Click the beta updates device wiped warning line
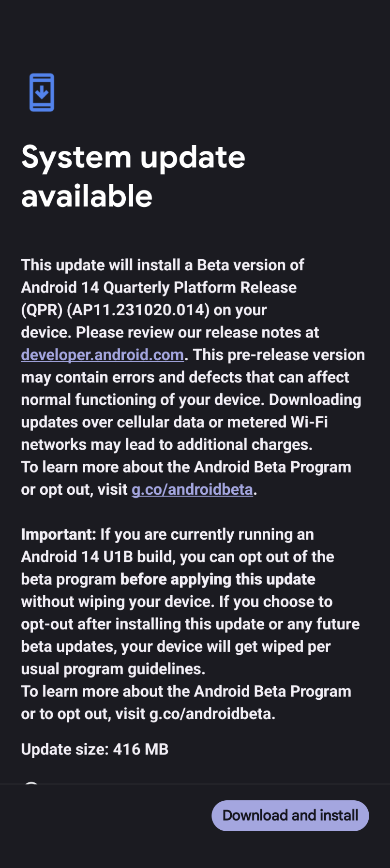 176,647
